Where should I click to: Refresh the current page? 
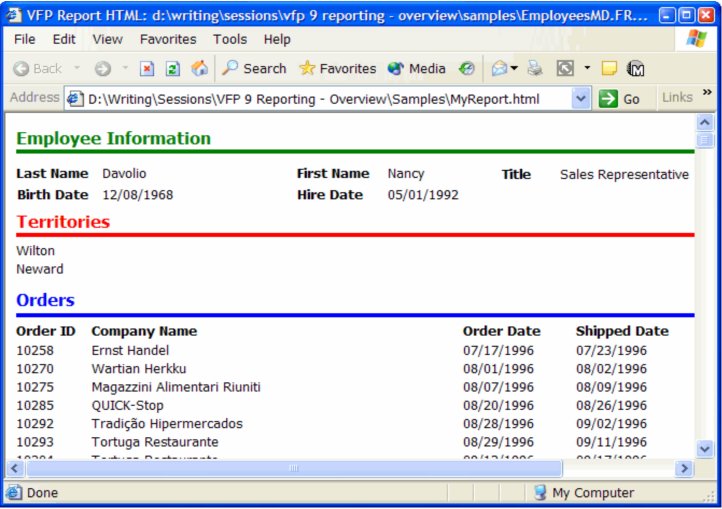tap(173, 69)
